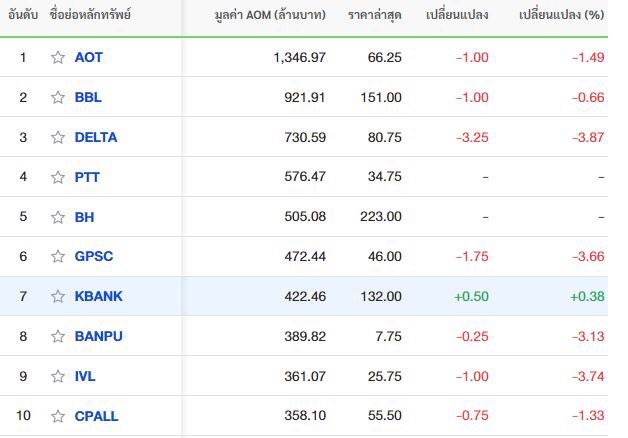
Task: Go to the CPALL stock details
Action: pyautogui.click(x=96, y=416)
